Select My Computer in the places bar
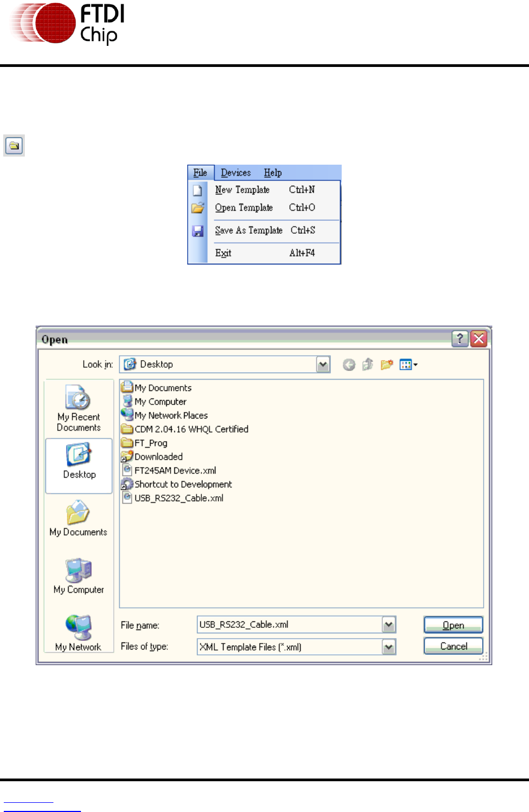529x812 pixels. (x=79, y=576)
